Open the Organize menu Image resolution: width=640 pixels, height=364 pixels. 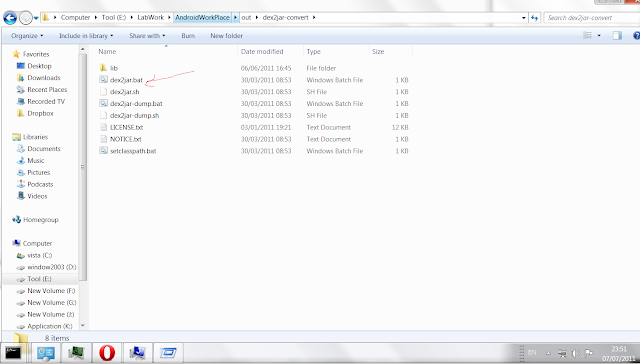pos(27,36)
